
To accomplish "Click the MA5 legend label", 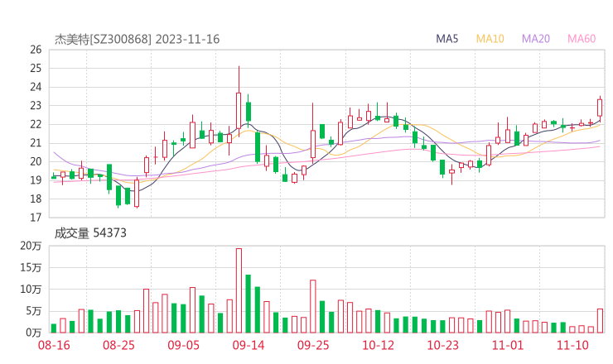I will coord(446,39).
